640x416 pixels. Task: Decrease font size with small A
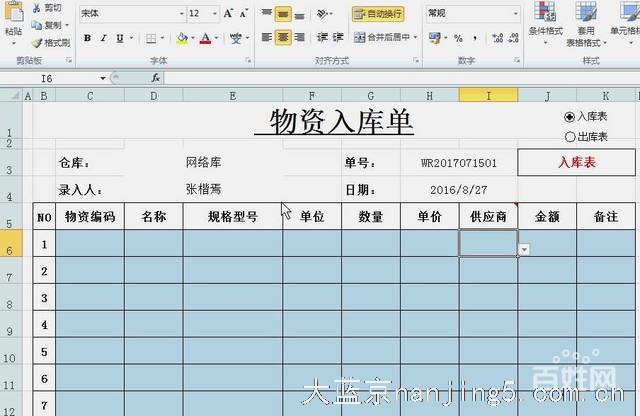coord(244,13)
